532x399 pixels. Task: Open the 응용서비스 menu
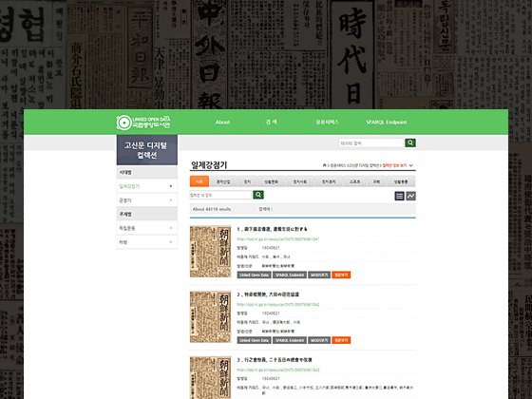(x=327, y=122)
